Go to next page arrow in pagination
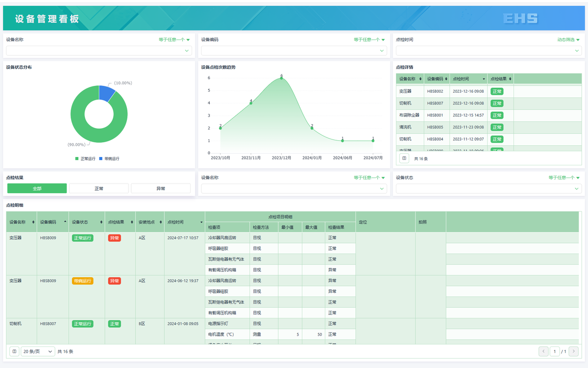The width and height of the screenshot is (588, 368). pos(574,351)
